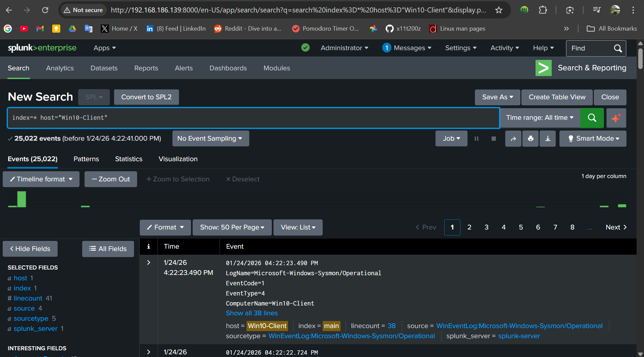Open the AI assistant sparkle icon
The height and width of the screenshot is (357, 644).
click(x=616, y=118)
